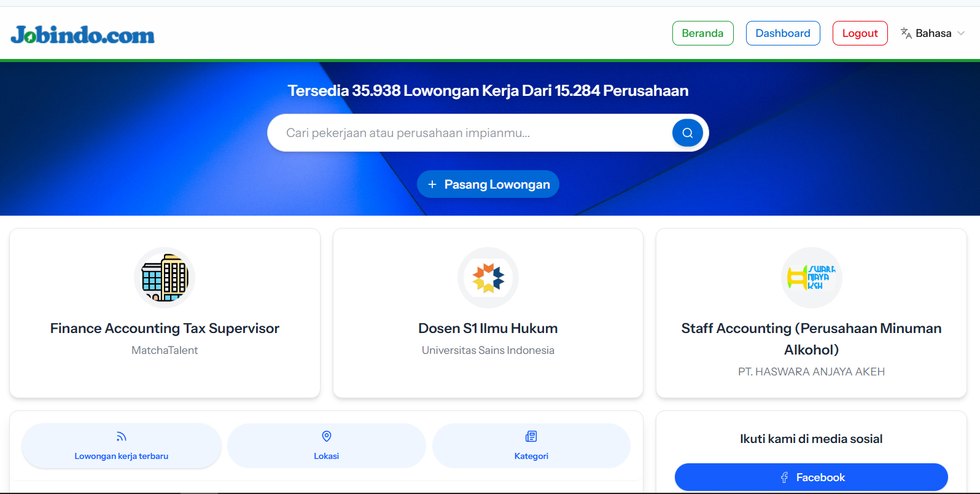The height and width of the screenshot is (494, 980).
Task: Click Ikuti kami di media sosial heading
Action: point(811,439)
